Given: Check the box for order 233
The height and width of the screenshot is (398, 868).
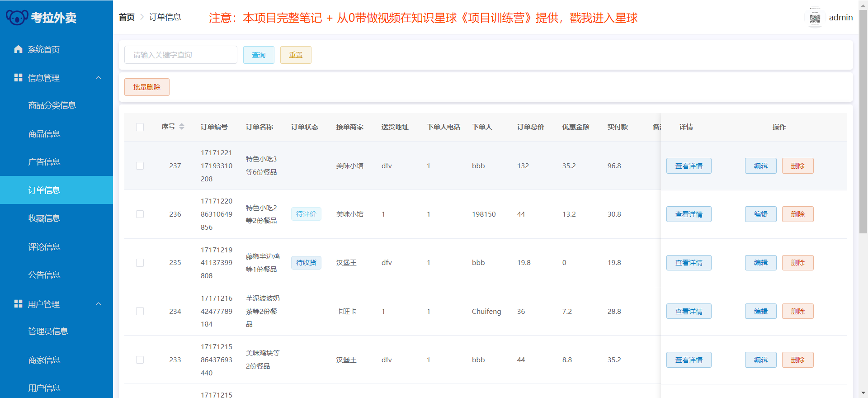Looking at the screenshot, I should click(x=140, y=360).
